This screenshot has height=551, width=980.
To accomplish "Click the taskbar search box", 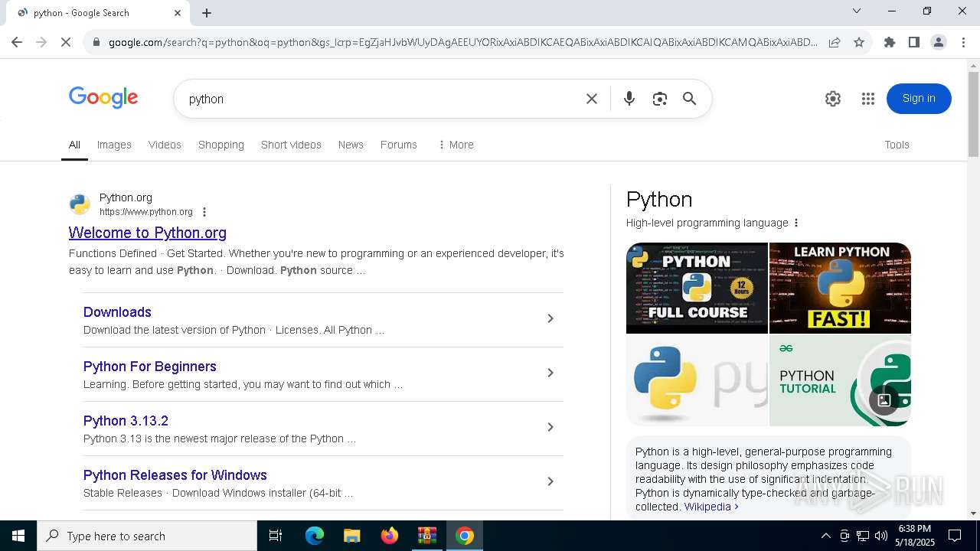I will point(147,536).
